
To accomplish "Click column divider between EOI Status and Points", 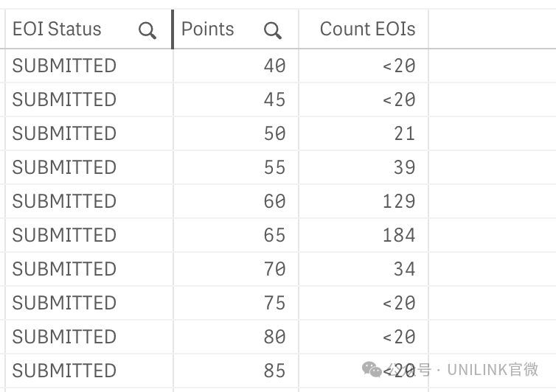I will tap(173, 29).
